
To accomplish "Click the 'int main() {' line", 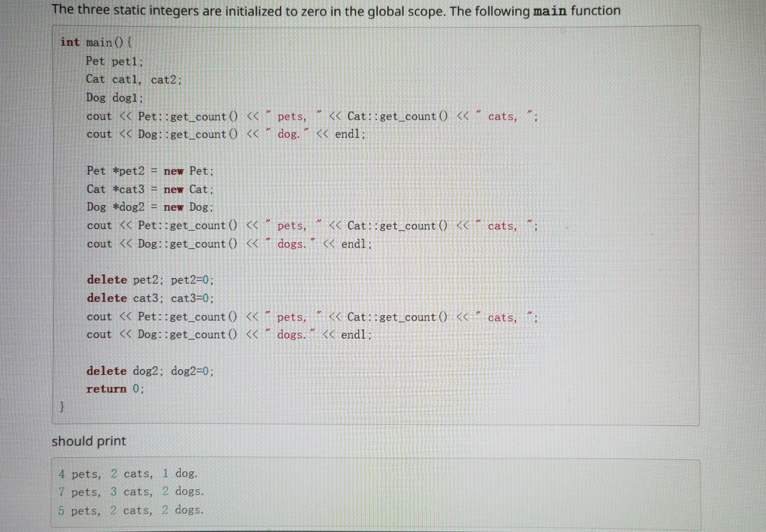I will (96, 42).
